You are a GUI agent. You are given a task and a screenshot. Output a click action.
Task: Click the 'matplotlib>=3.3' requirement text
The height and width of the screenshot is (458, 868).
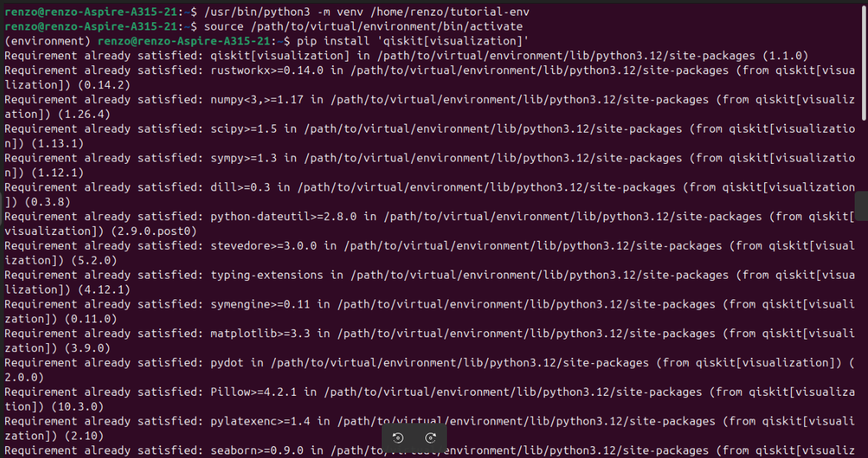(260, 334)
